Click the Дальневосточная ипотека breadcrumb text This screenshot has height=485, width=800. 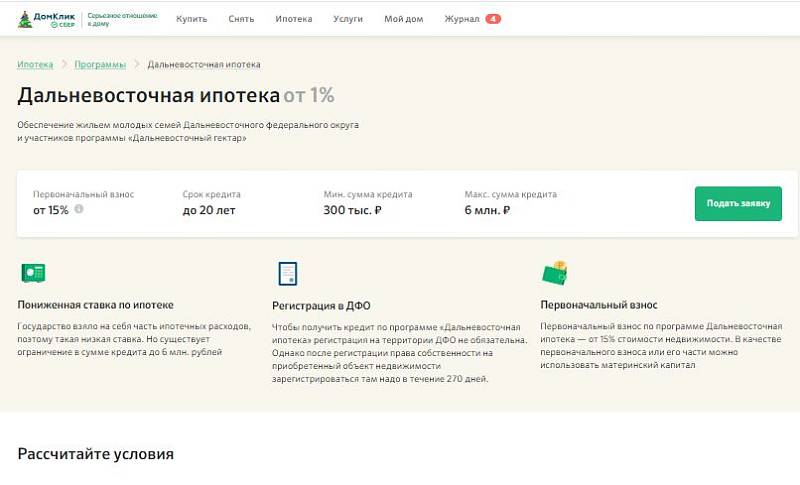tap(204, 64)
